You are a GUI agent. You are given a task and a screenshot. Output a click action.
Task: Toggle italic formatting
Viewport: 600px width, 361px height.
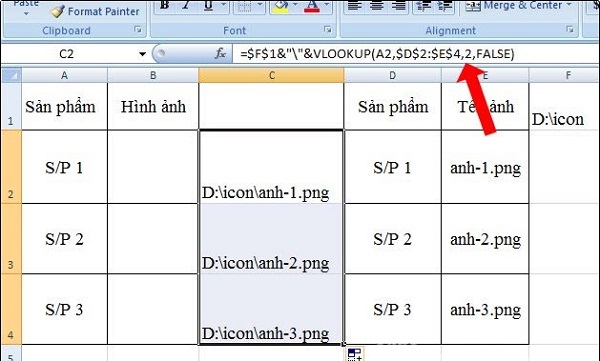coord(186,5)
